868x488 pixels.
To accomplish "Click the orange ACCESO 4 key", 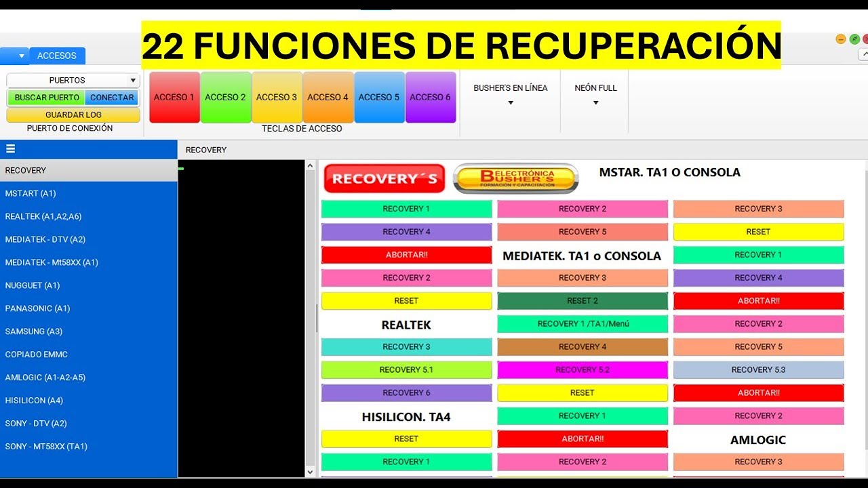I will coord(328,98).
